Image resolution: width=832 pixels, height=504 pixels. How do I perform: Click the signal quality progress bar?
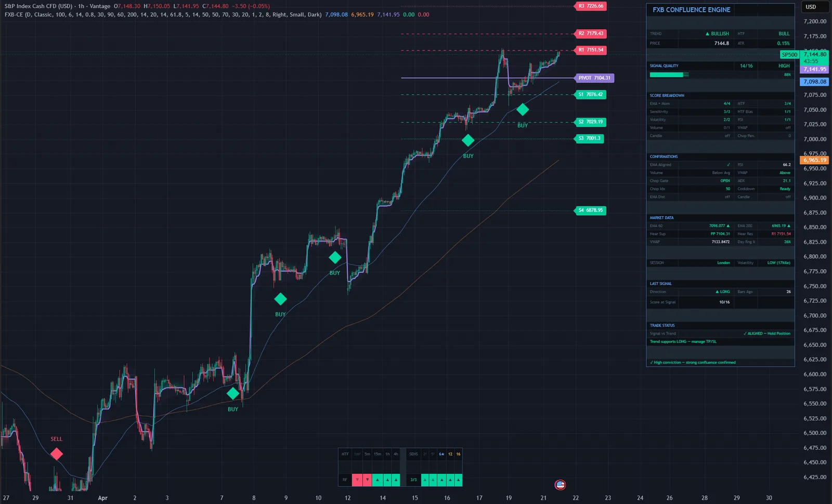pyautogui.click(x=669, y=75)
